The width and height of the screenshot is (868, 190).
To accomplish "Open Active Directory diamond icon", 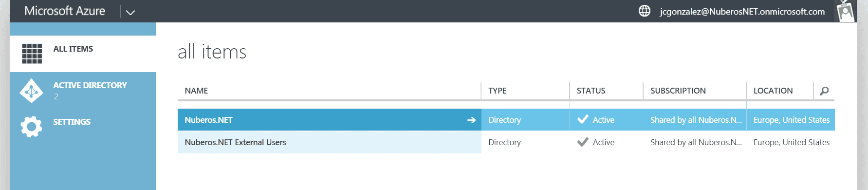I will pos(32,91).
